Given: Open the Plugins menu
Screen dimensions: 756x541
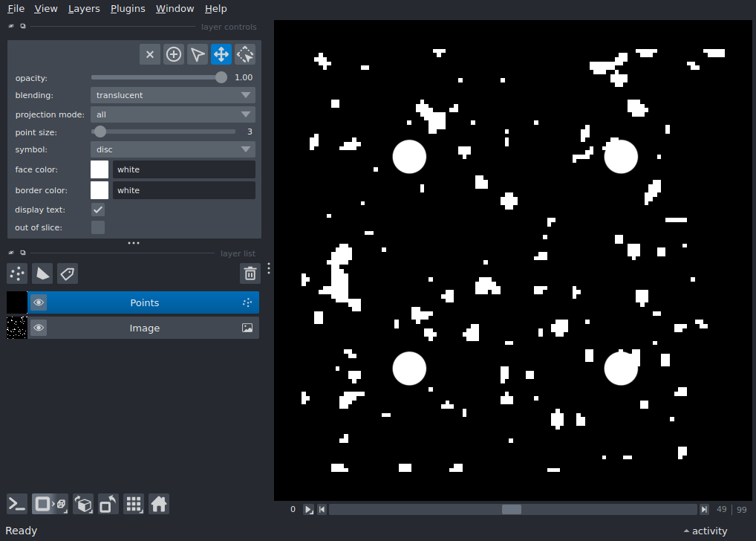Looking at the screenshot, I should coord(128,9).
